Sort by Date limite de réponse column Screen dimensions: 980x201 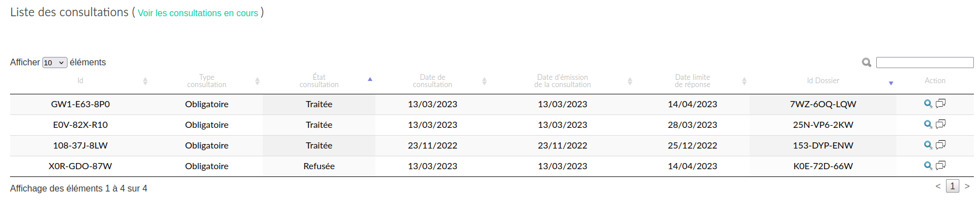pos(692,81)
